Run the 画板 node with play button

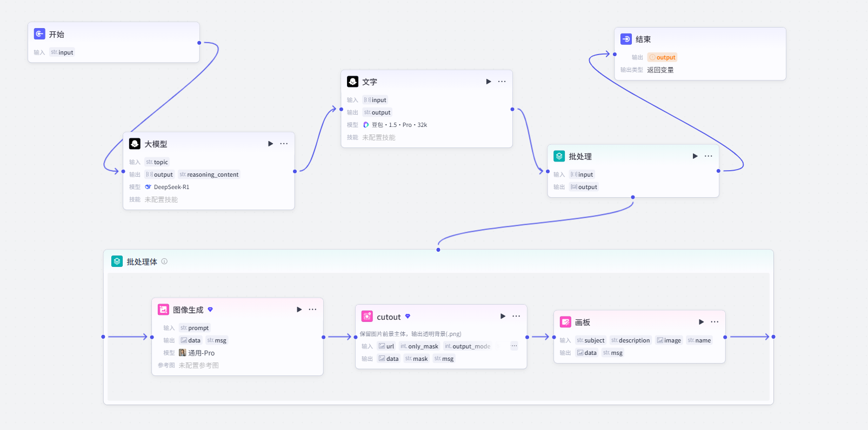click(x=702, y=322)
